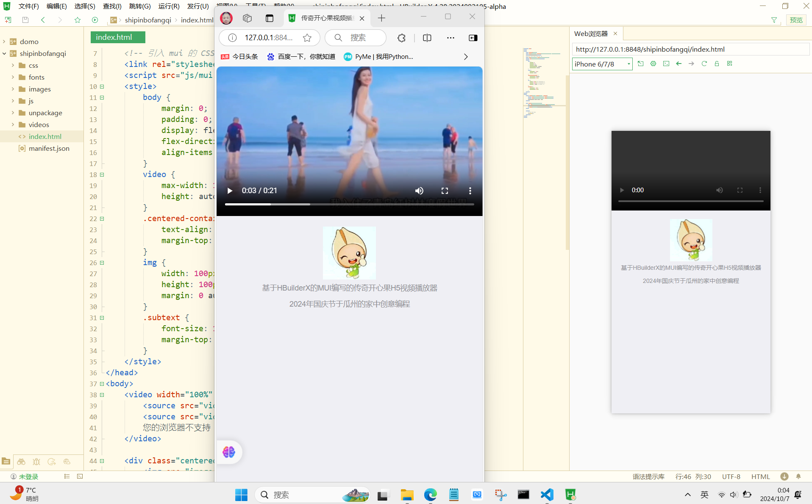The image size is (812, 504).
Task: Click notification bell in HBuilderX status bar
Action: coord(798,476)
